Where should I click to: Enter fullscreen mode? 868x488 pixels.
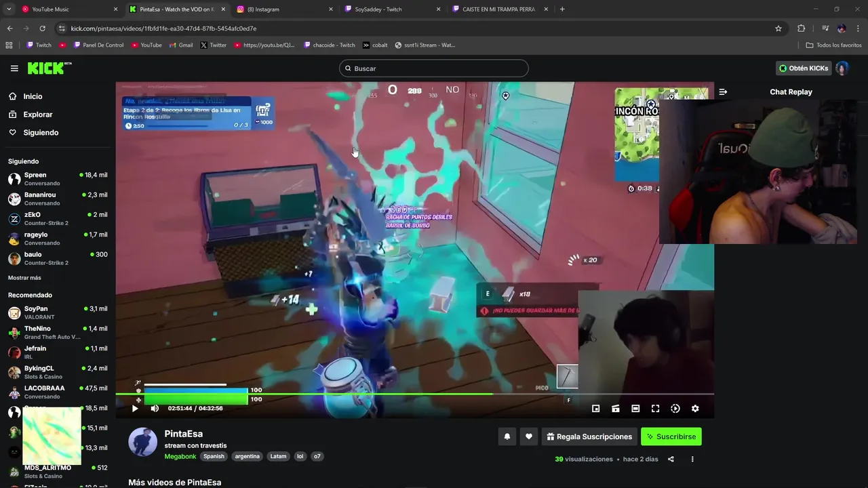(x=655, y=409)
